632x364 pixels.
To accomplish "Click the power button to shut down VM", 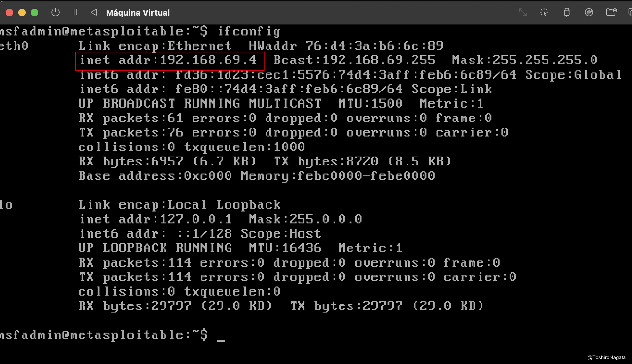I will click(56, 13).
